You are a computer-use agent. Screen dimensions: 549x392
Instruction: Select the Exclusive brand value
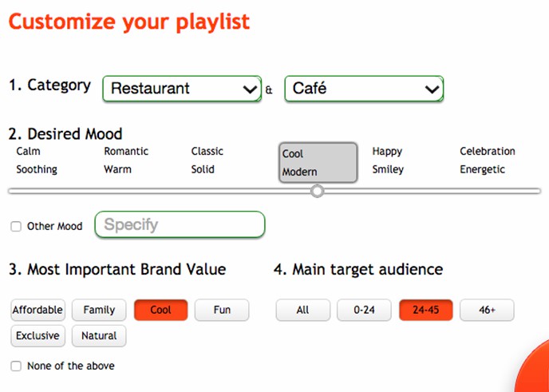tap(38, 336)
